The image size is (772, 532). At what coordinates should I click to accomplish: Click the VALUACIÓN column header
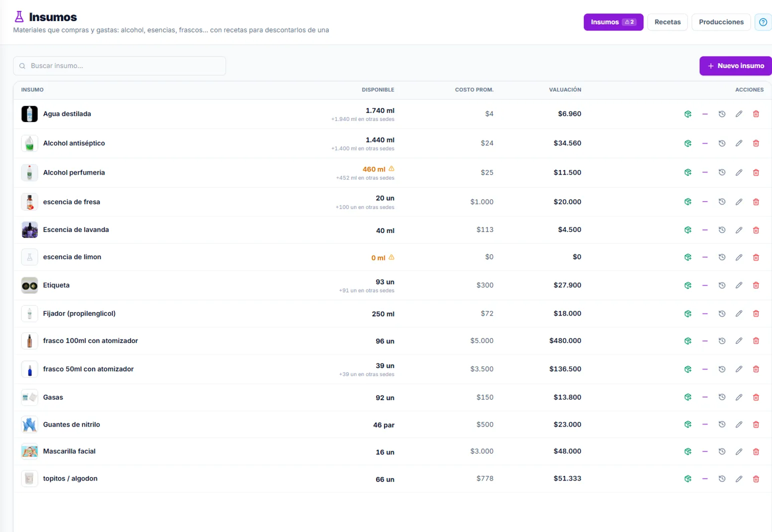[x=565, y=90]
